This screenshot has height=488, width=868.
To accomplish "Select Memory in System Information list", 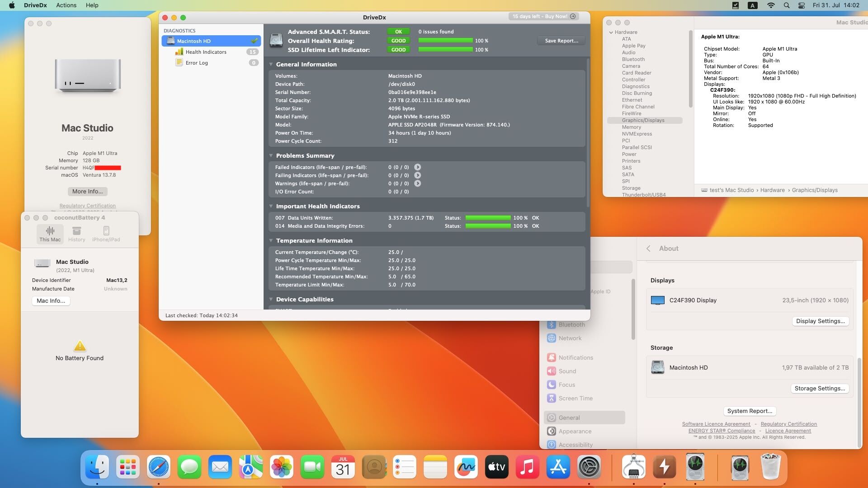I will click(631, 127).
